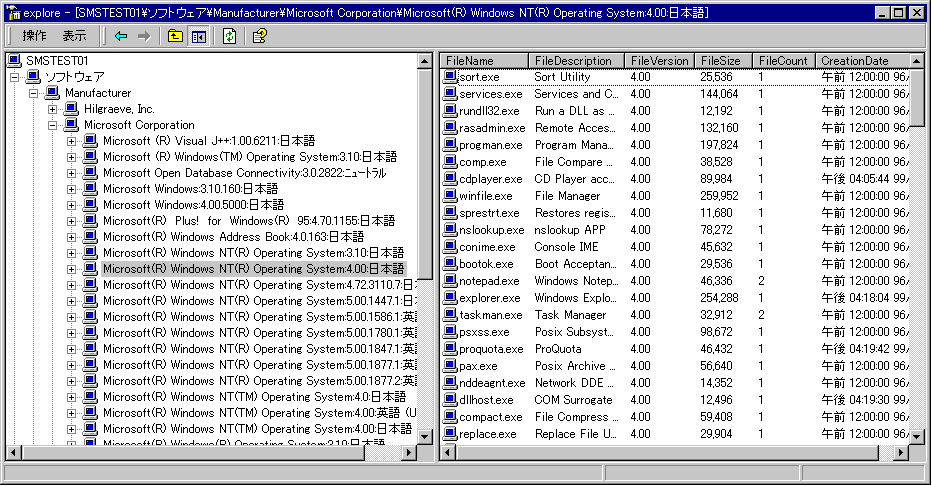Expand Microsoft Windows:3.10.160 node

[71, 190]
